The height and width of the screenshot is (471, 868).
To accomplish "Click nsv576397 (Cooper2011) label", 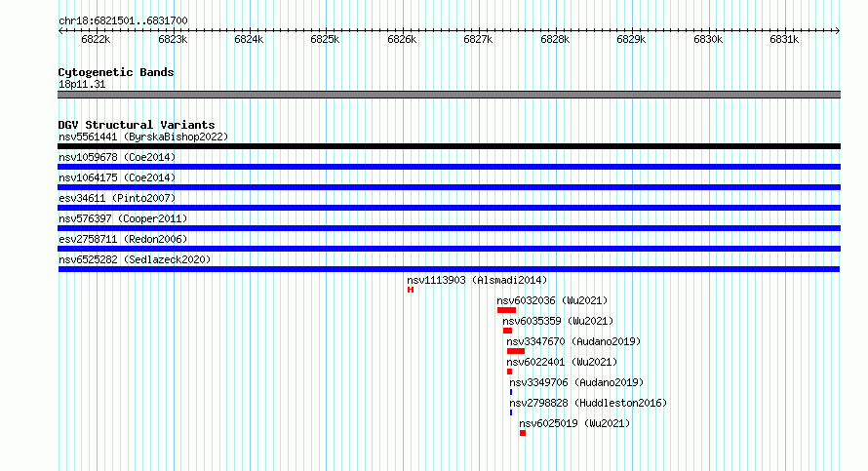I will pos(123,218).
